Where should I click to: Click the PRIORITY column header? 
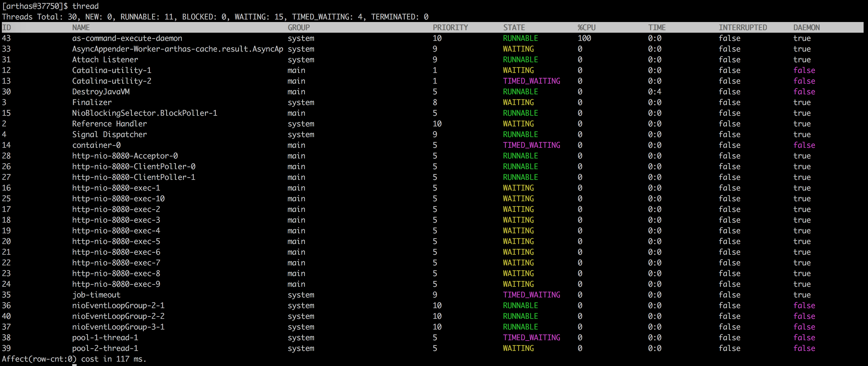click(x=450, y=27)
